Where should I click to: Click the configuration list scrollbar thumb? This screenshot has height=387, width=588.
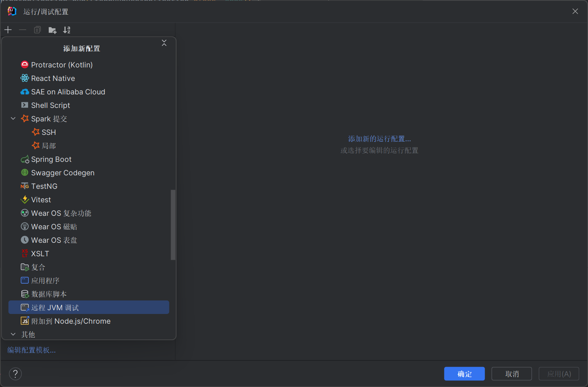(x=173, y=225)
